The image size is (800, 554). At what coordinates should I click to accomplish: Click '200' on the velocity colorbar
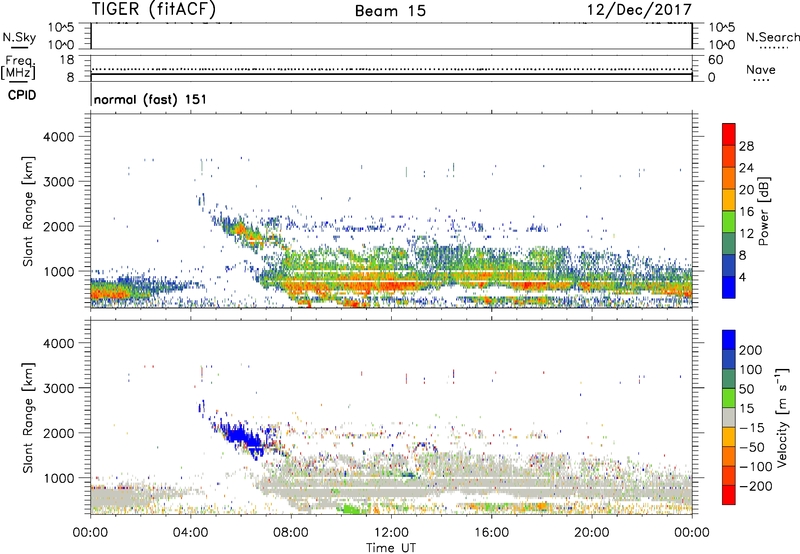click(751, 350)
